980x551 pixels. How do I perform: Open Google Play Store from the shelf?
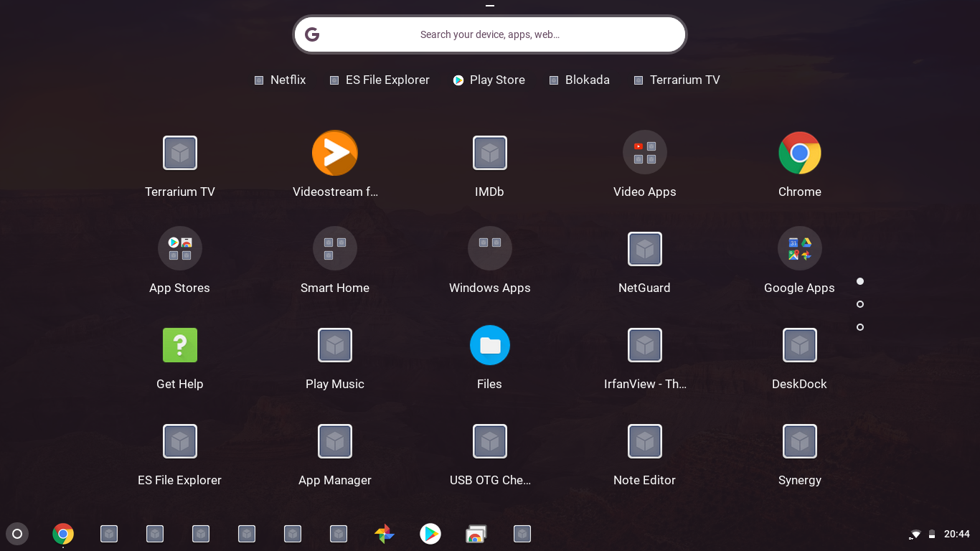coord(430,534)
